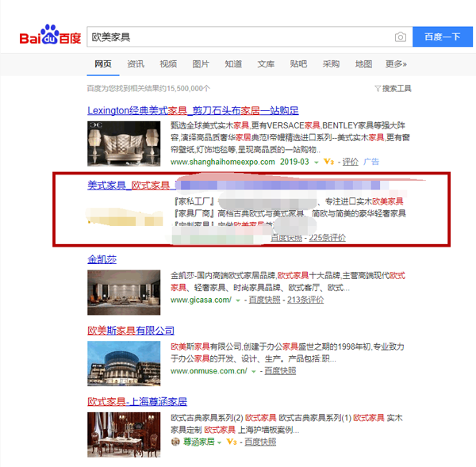Open 百度快照 for onmuse result
The height and width of the screenshot is (467, 476).
[280, 371]
